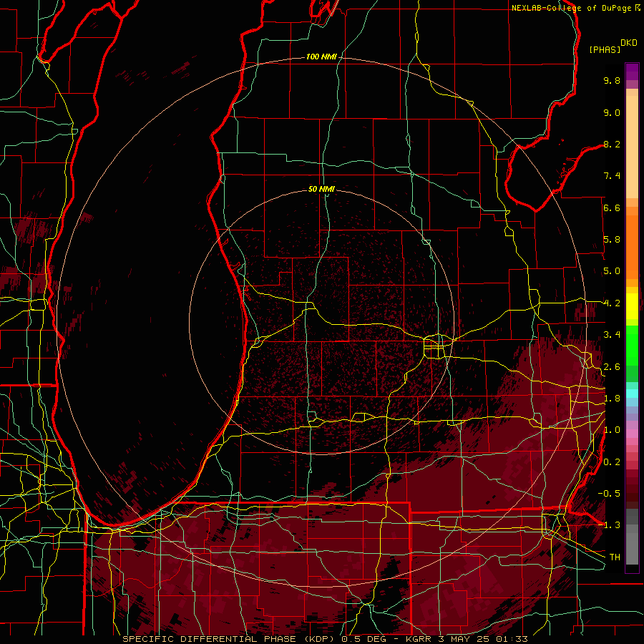Click the 1.0 scale value

612,430
